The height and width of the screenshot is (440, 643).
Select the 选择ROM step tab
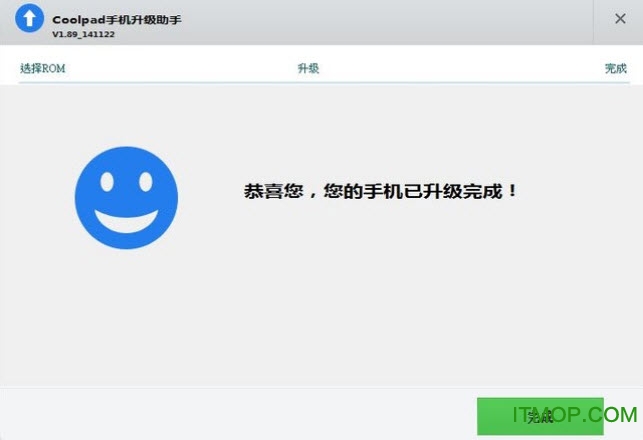click(x=43, y=68)
